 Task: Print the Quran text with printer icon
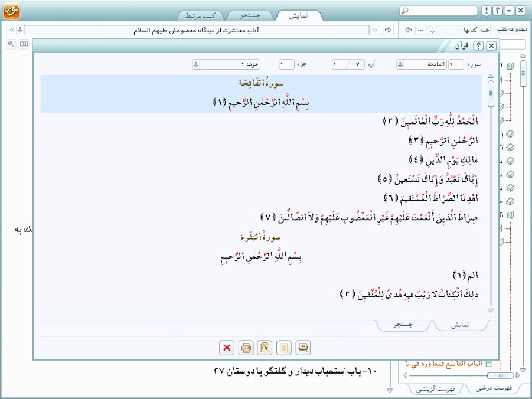(246, 348)
